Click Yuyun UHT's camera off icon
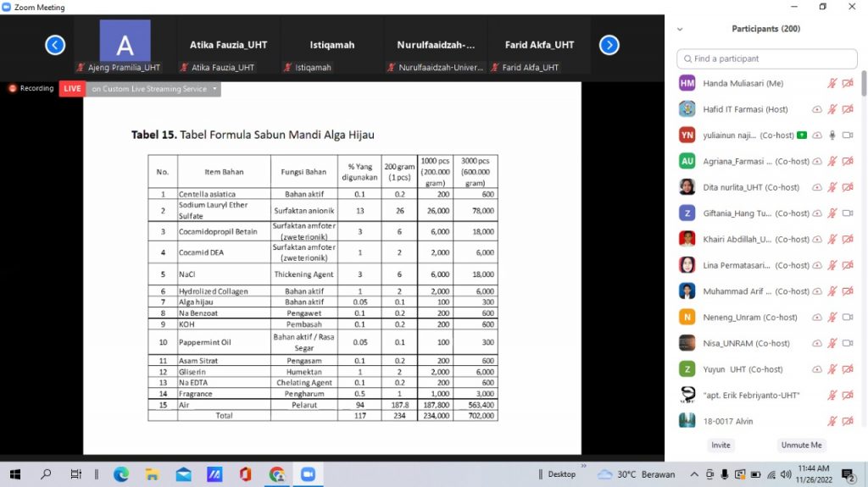Screen dimensions: 868x487 [848, 369]
